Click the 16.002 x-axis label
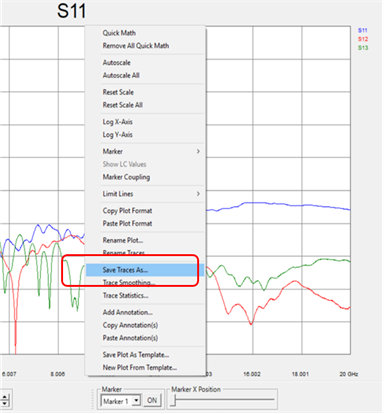 (252, 374)
